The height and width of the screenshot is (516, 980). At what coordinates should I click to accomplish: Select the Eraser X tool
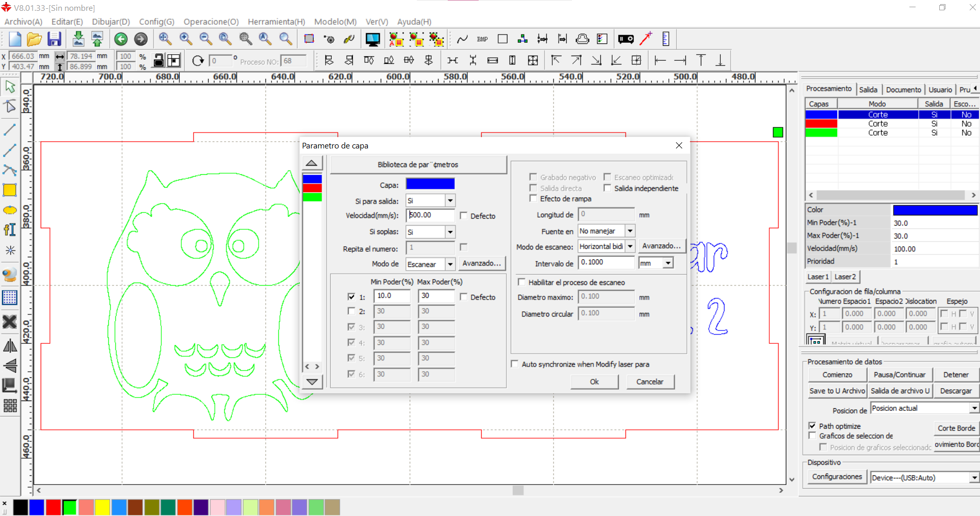[x=10, y=322]
